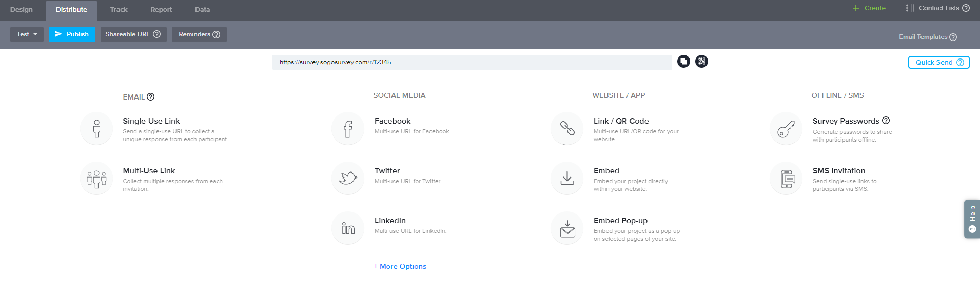Image resolution: width=980 pixels, height=295 pixels.
Task: Open the Embed Pop-up envelope icon
Action: point(567,228)
